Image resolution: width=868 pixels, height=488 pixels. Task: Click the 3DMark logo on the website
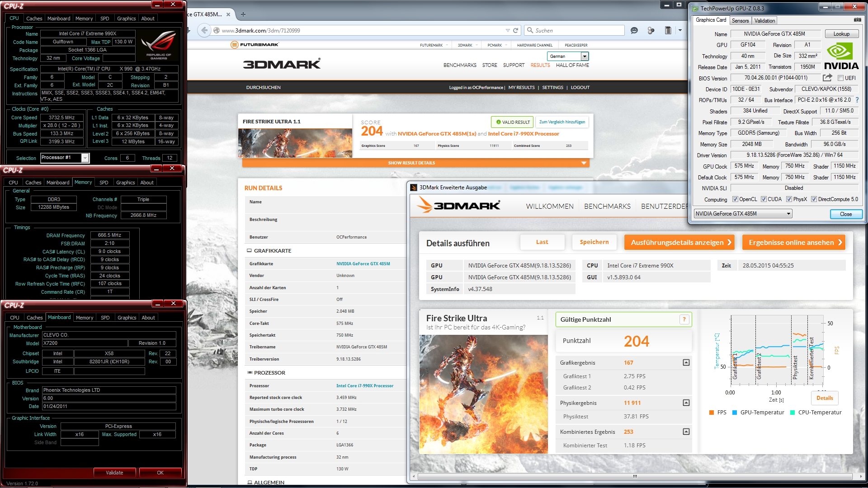pyautogui.click(x=282, y=64)
